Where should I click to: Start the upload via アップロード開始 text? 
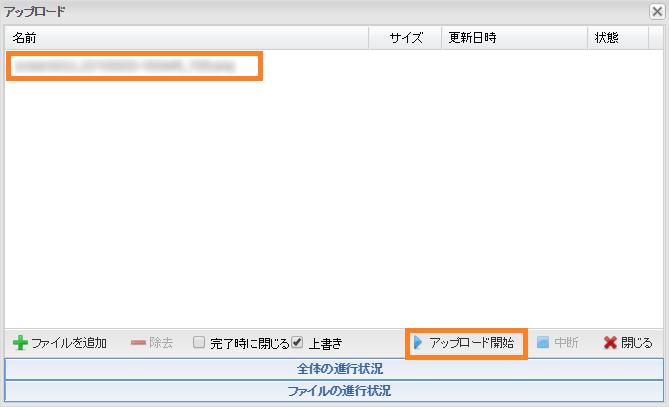[x=471, y=343]
